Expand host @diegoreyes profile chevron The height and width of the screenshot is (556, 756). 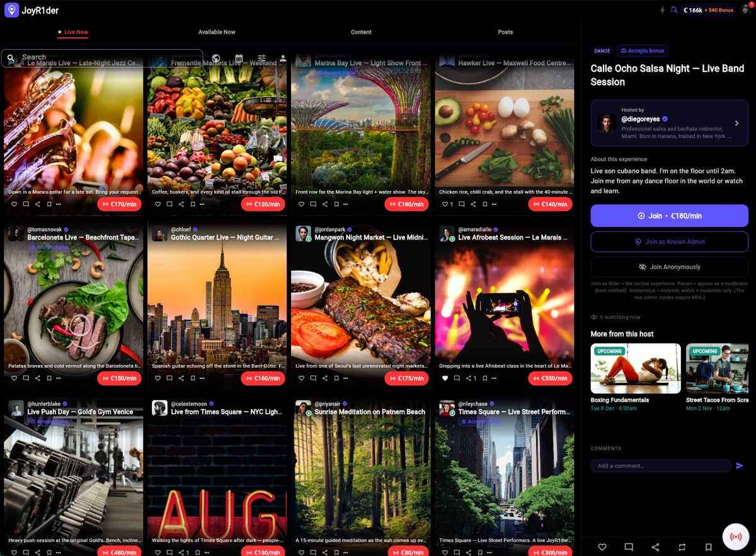[736, 124]
